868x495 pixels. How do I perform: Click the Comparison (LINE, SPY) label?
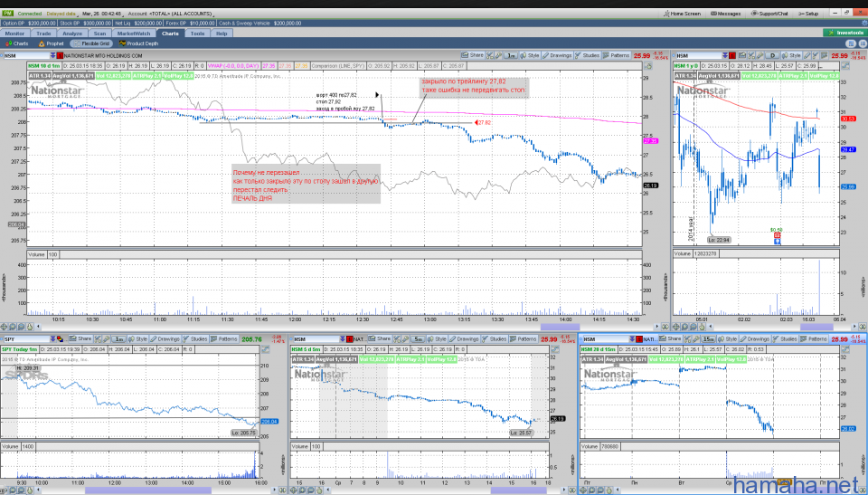[337, 66]
